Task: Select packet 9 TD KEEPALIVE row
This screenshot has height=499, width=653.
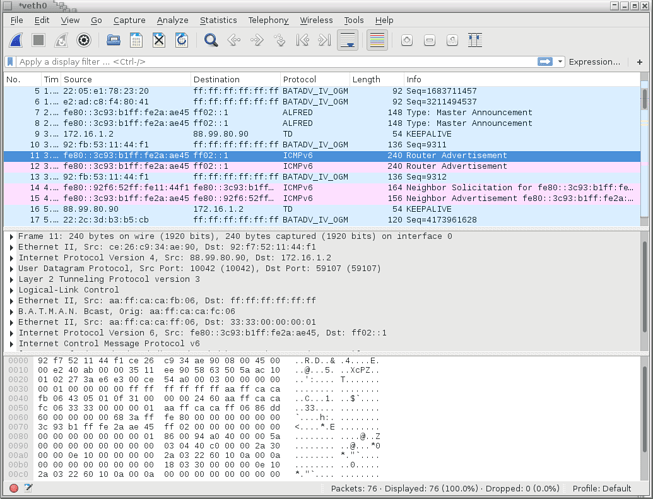Action: click(322, 134)
